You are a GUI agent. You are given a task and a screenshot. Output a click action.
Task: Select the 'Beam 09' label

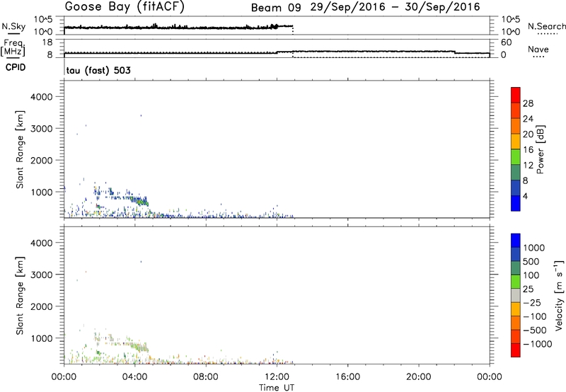[x=276, y=8]
